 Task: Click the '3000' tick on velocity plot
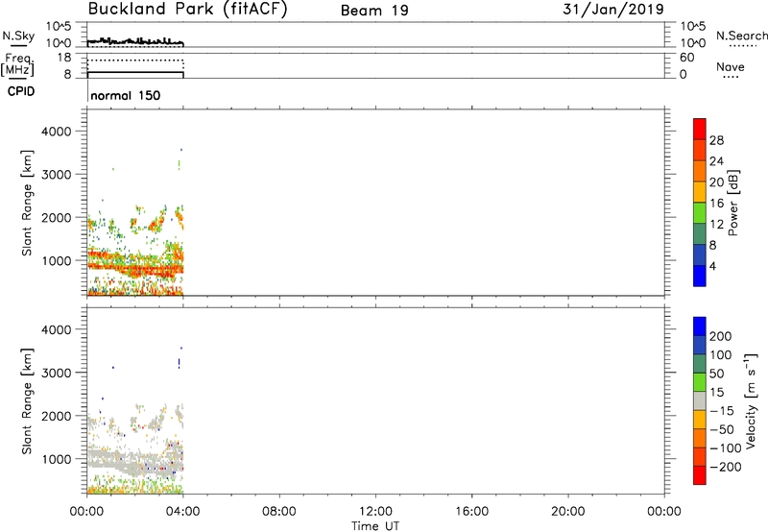(x=57, y=373)
